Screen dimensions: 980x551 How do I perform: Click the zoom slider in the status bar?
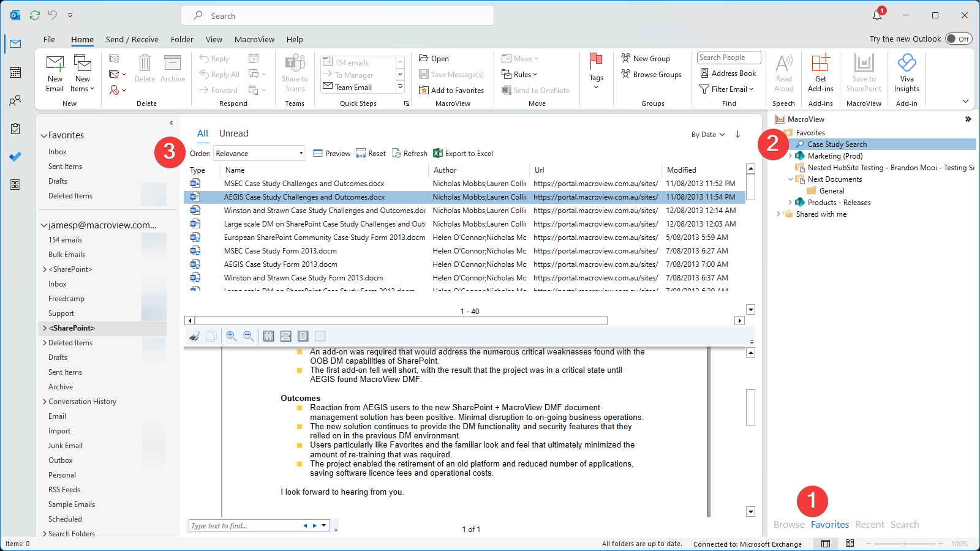tap(905, 544)
